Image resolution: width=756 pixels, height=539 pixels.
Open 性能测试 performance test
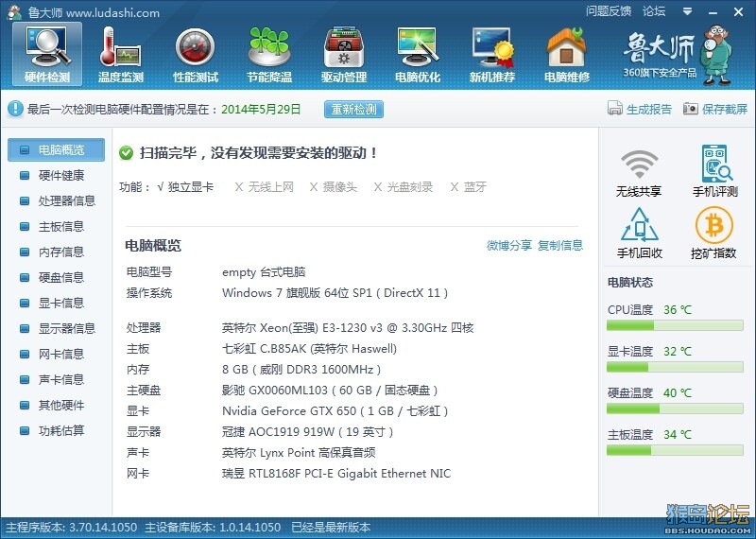tap(196, 54)
